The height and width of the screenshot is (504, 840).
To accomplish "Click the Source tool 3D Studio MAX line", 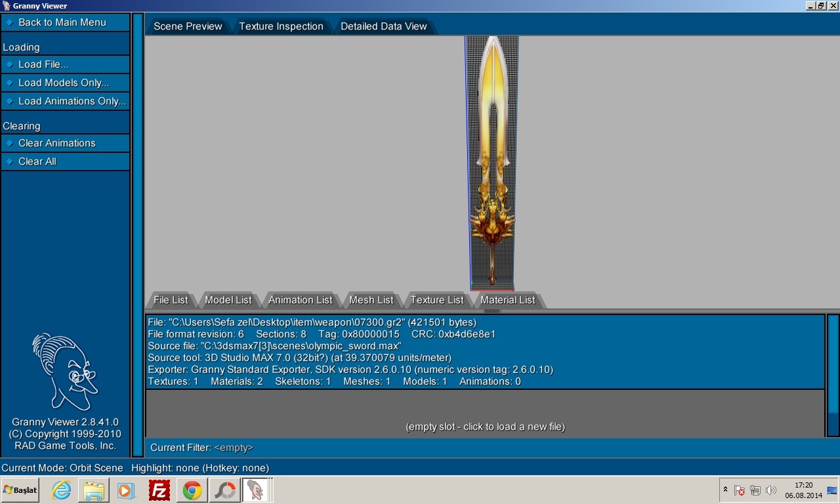I will 299,358.
